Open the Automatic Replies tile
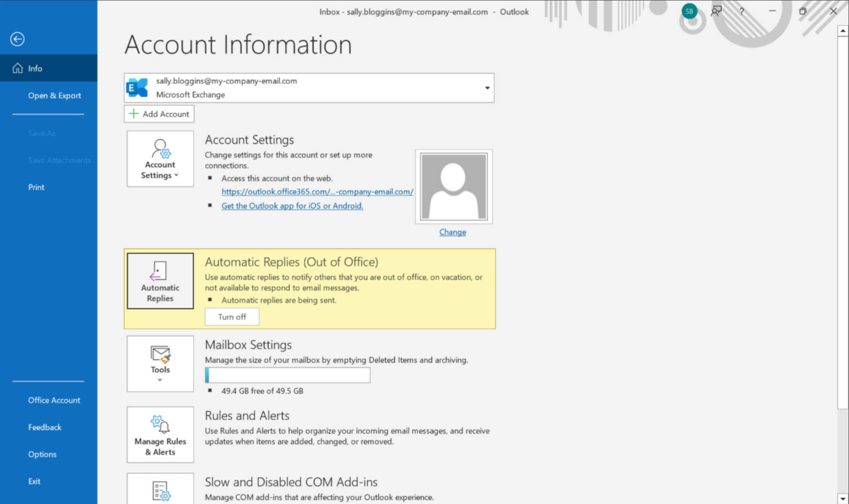 click(x=160, y=281)
